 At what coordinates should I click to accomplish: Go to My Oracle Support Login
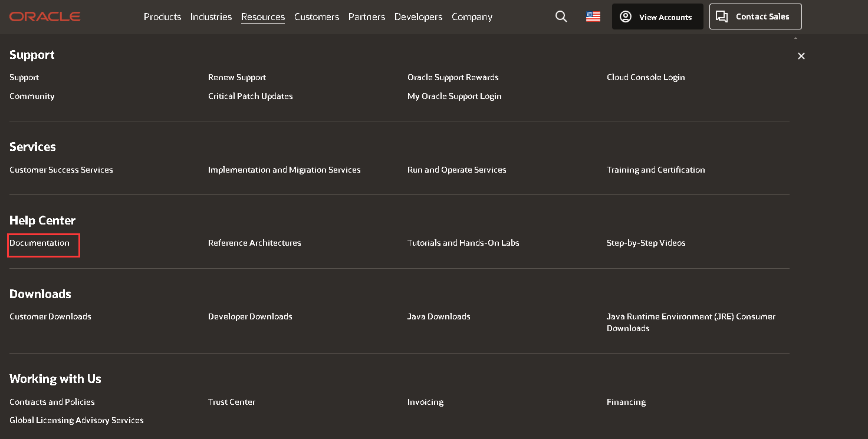click(455, 96)
